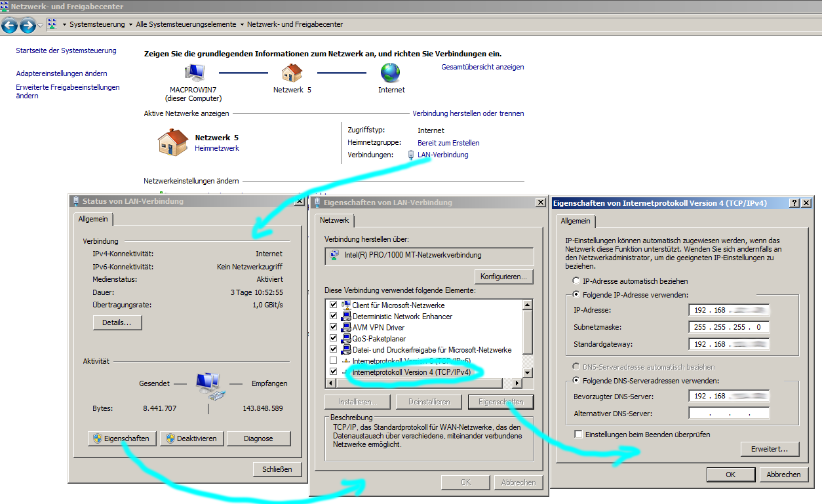Image resolution: width=822 pixels, height=504 pixels.
Task: Click the adapter icon before LAN-Verbindung
Action: (410, 155)
